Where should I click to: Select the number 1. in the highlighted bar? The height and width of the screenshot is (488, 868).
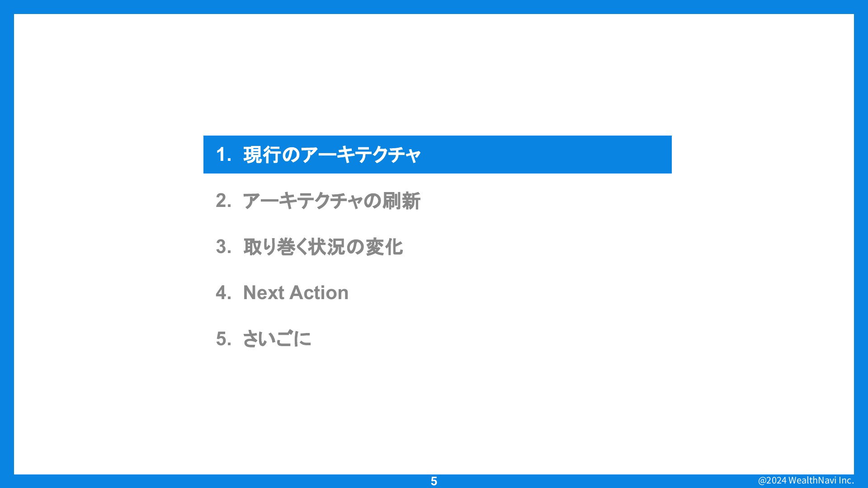coord(223,155)
